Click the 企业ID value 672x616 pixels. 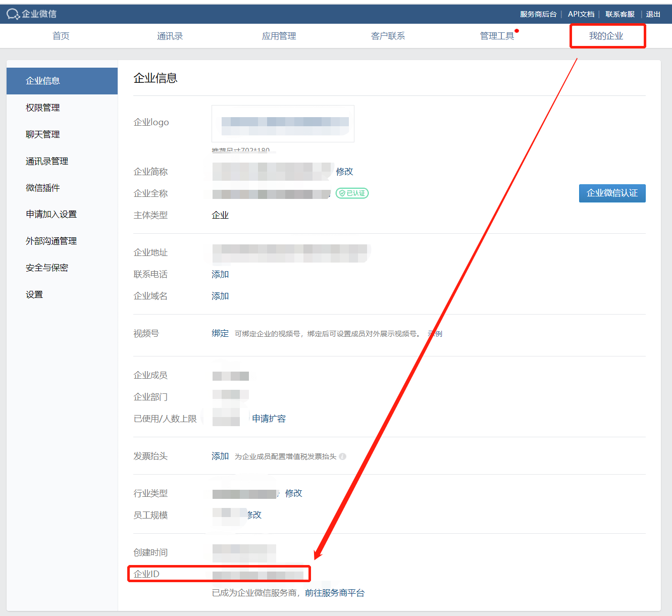(258, 575)
